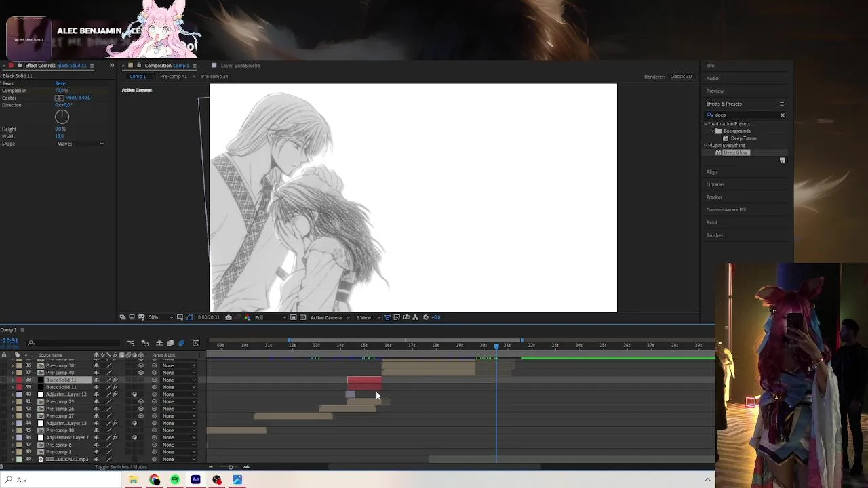This screenshot has height=488, width=868.
Task: Select the Deep Tissue preset
Action: tap(743, 138)
